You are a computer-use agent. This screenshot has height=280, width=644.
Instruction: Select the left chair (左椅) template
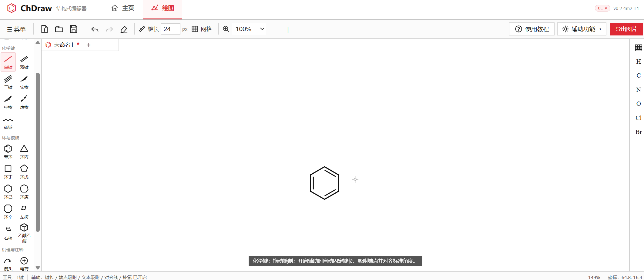click(24, 212)
